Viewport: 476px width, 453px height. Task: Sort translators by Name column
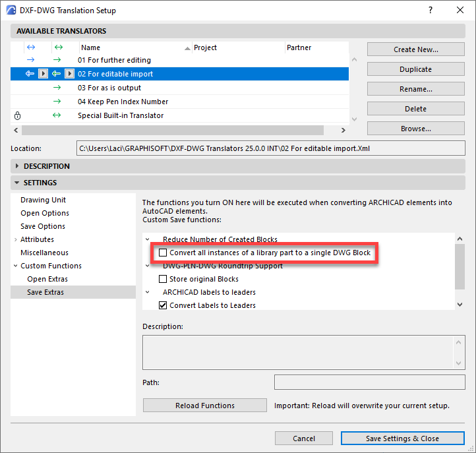[x=136, y=47]
